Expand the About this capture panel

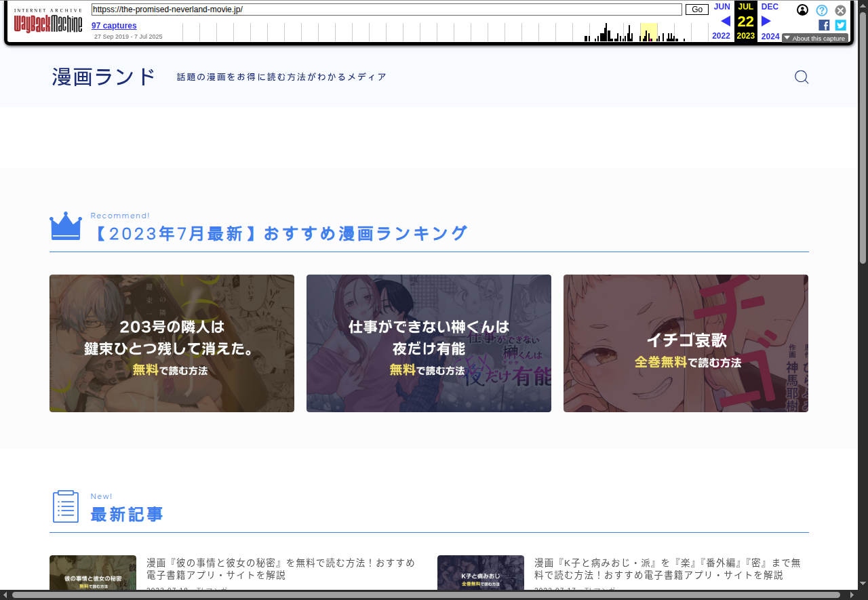point(814,39)
